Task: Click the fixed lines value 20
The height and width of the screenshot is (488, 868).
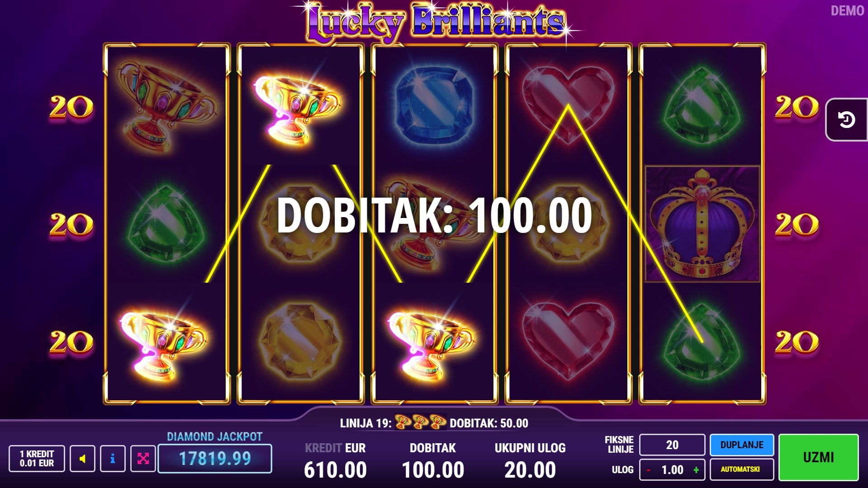Action: pyautogui.click(x=672, y=445)
